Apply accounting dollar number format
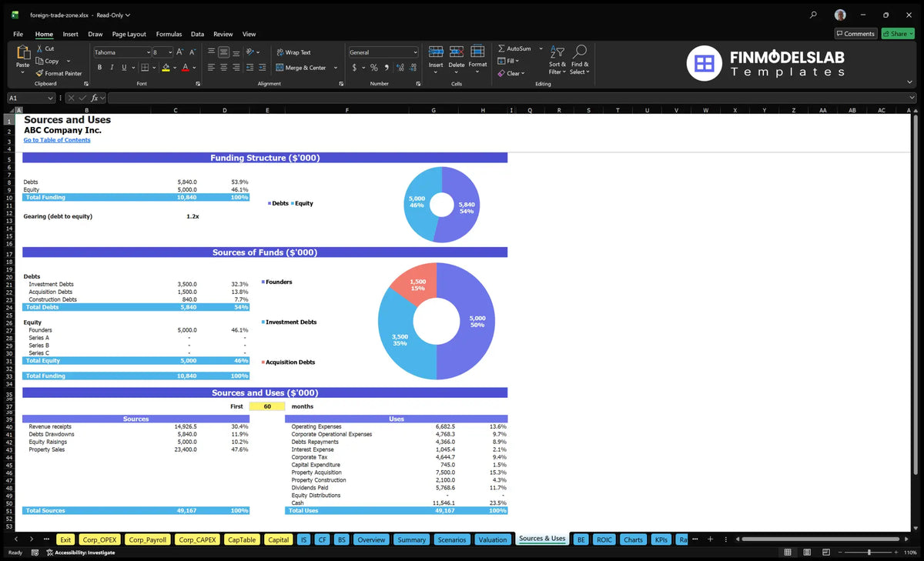 (354, 68)
